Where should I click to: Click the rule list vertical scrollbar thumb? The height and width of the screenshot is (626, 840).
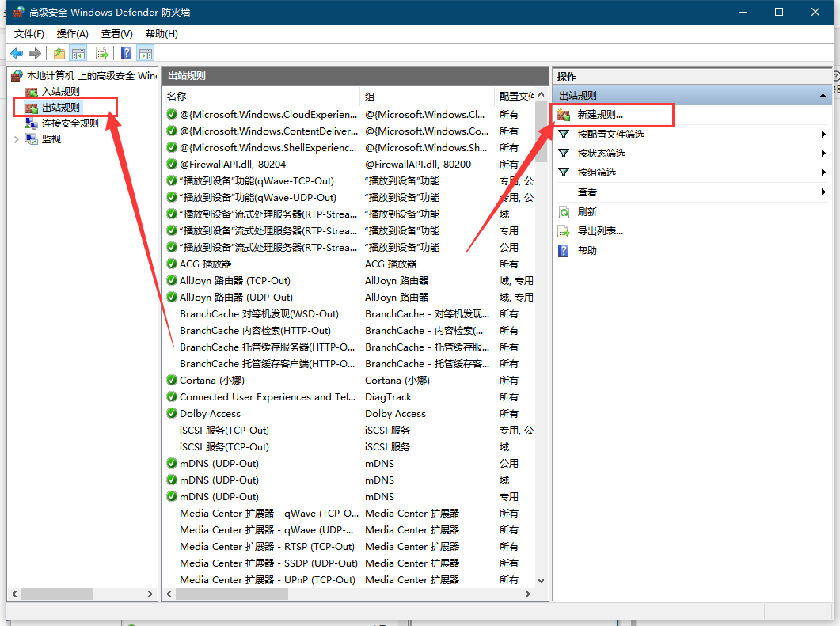(541, 133)
